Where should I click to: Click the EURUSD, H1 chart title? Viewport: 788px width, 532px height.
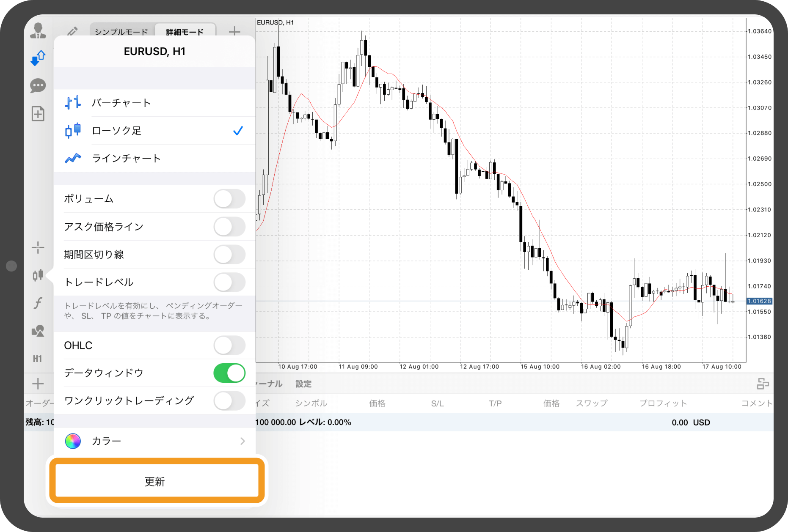[x=275, y=22]
